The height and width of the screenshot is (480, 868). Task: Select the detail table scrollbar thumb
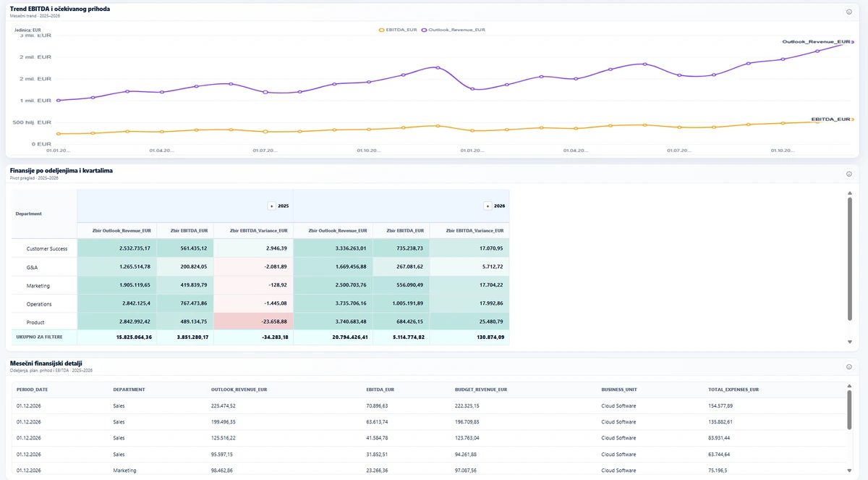tap(849, 411)
